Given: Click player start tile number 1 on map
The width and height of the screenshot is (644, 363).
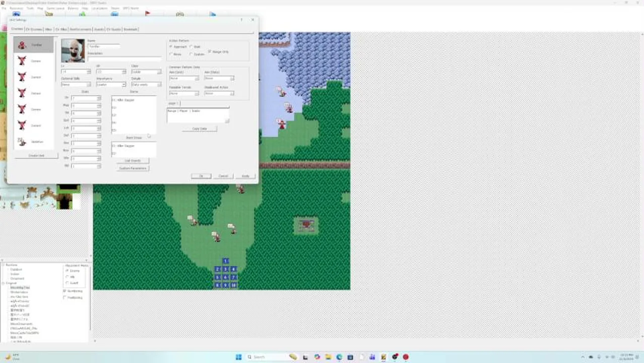Looking at the screenshot, I should [x=225, y=261].
